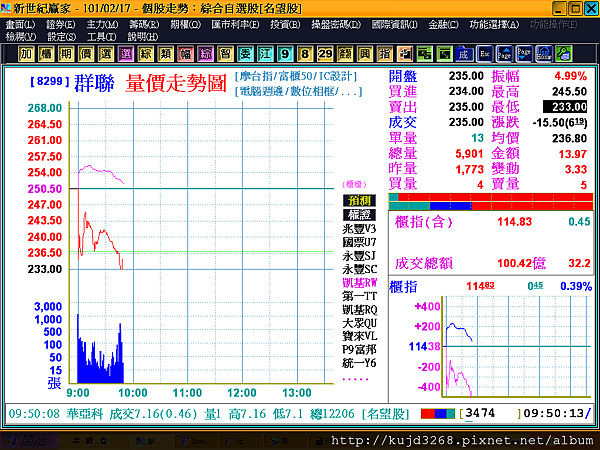Open the 國際資訊(I) menu
The height and width of the screenshot is (450, 600).
395,25
